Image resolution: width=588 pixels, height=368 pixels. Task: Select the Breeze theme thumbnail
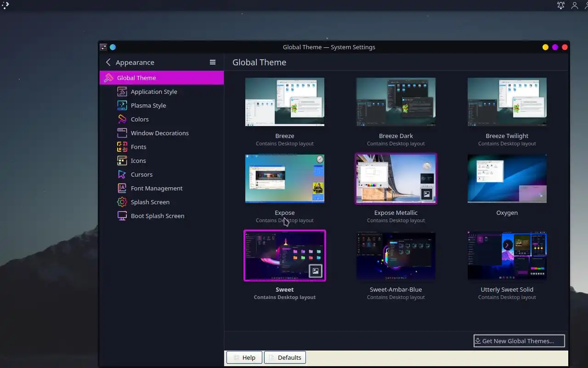tap(285, 102)
